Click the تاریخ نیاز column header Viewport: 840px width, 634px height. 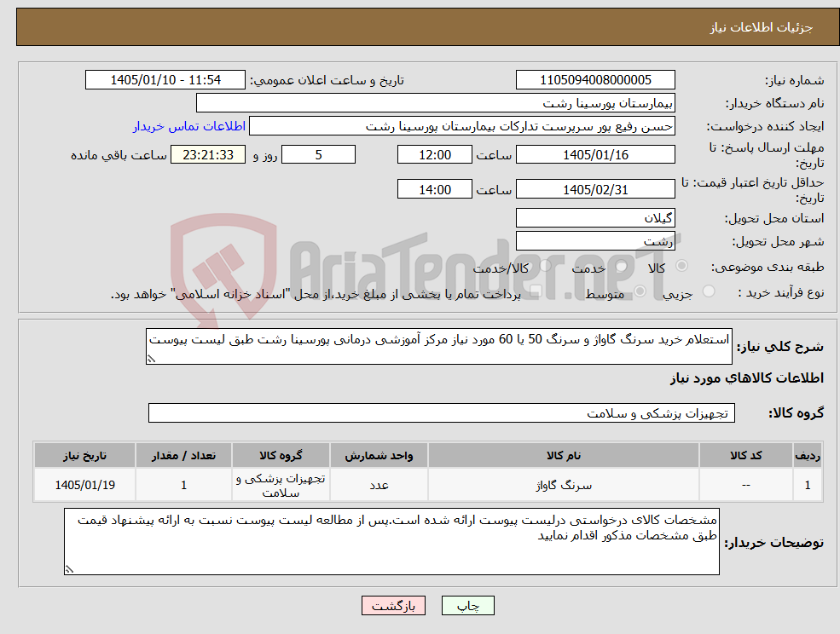point(84,455)
